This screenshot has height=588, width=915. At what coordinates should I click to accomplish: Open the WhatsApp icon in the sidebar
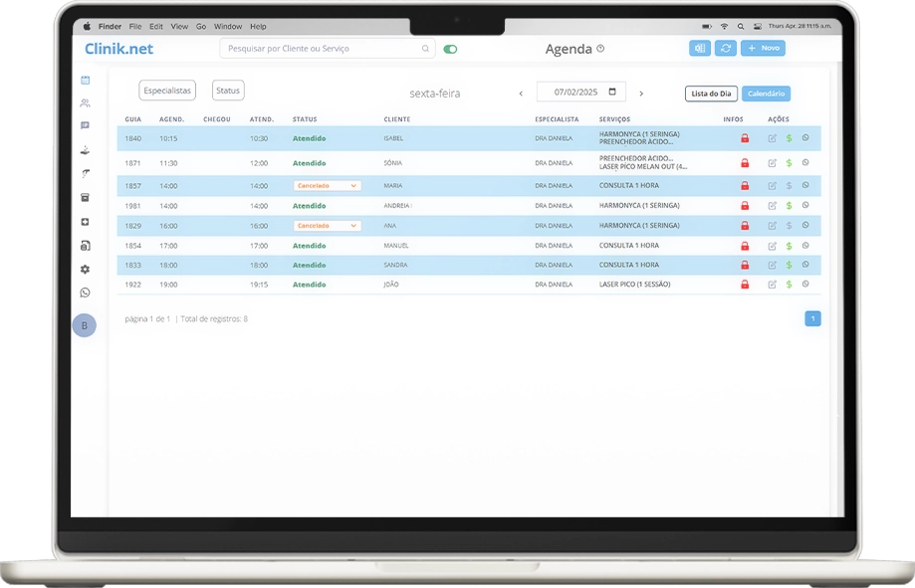tap(85, 293)
